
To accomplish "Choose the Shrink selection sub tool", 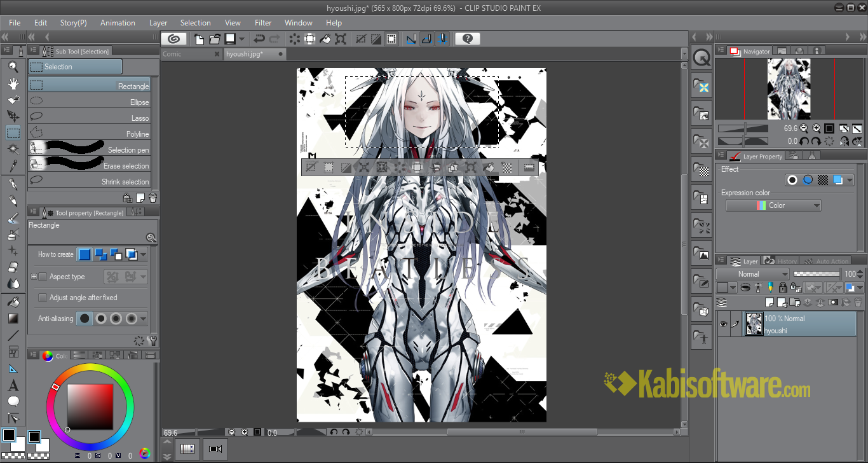I will point(90,181).
